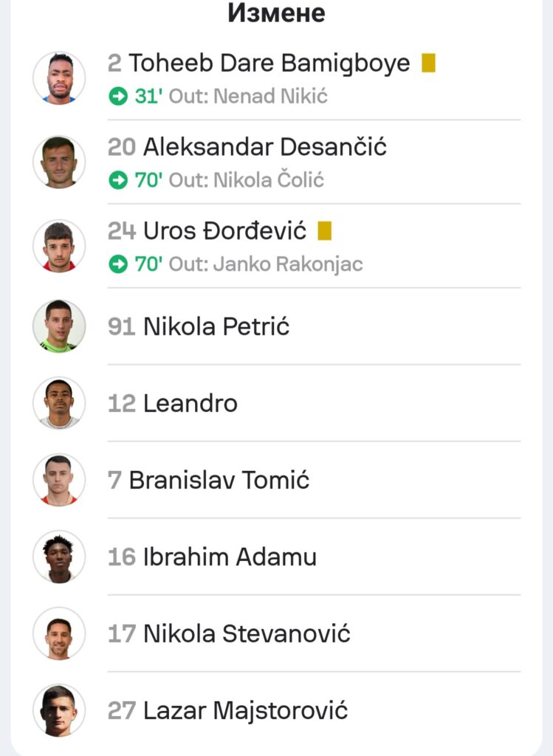Open Lazar Majstorović's player page

tap(245, 710)
